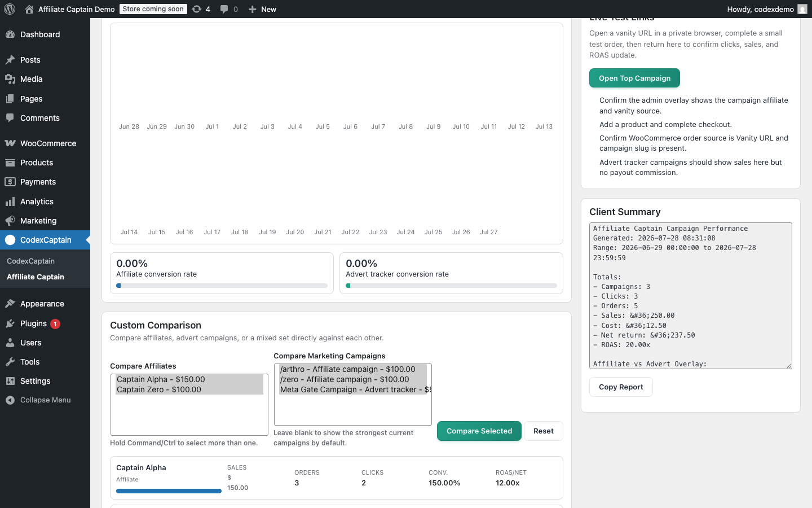Click inside the Client Summary report textarea
The height and width of the screenshot is (508, 812).
(690, 296)
